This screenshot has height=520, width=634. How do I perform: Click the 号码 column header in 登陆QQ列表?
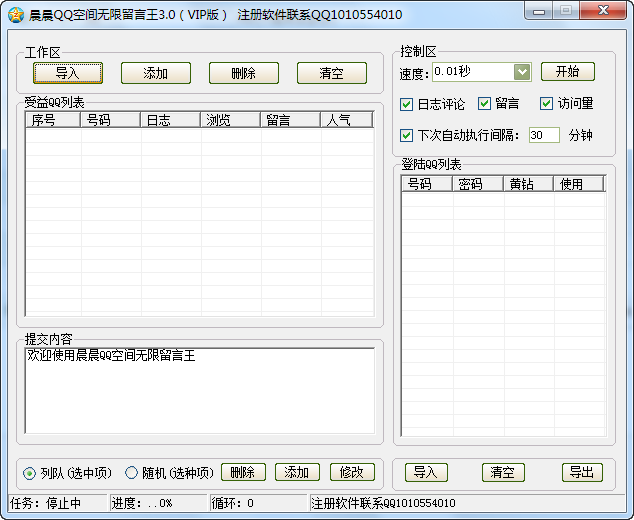point(427,184)
